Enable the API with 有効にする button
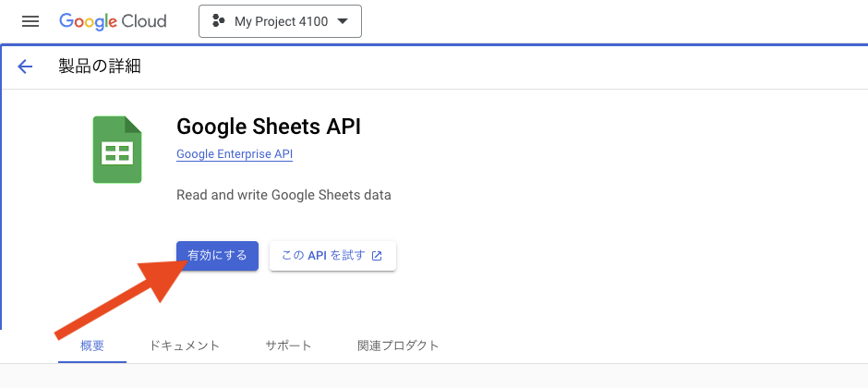This screenshot has height=388, width=868. point(217,256)
